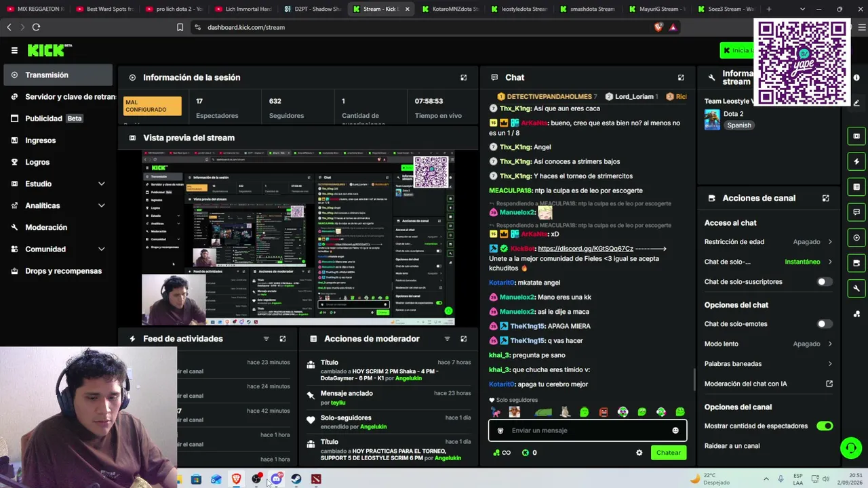Click the browser address bar URL

pos(246,27)
